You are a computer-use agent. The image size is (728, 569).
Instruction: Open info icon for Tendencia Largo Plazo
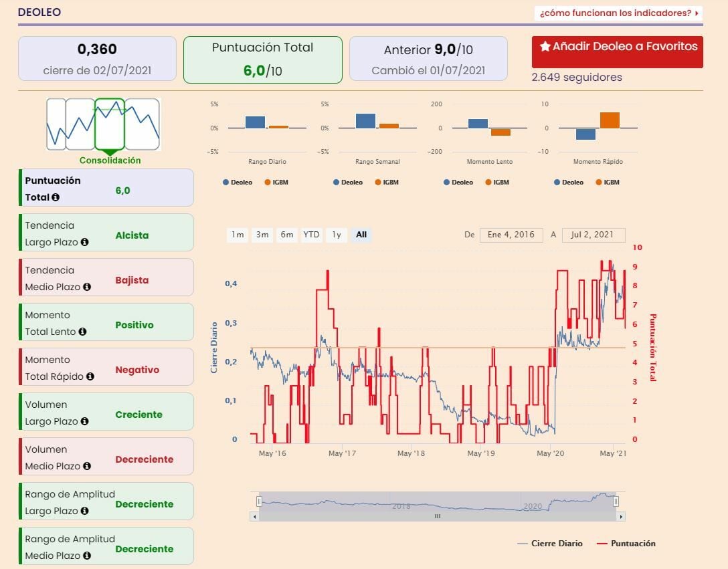coord(84,242)
